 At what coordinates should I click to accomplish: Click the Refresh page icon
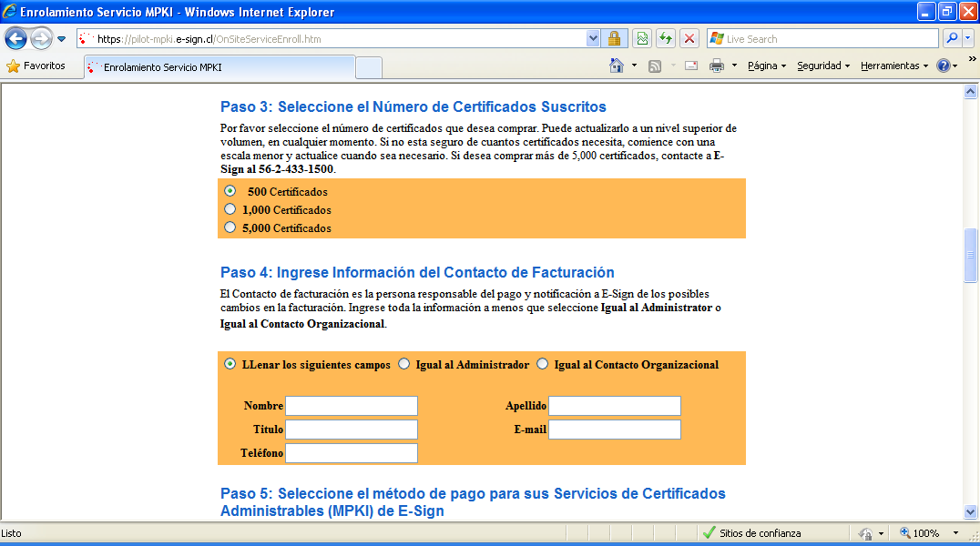click(666, 39)
